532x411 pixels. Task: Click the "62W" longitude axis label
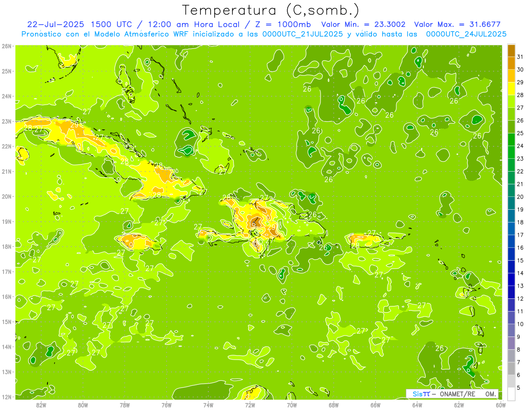click(459, 405)
